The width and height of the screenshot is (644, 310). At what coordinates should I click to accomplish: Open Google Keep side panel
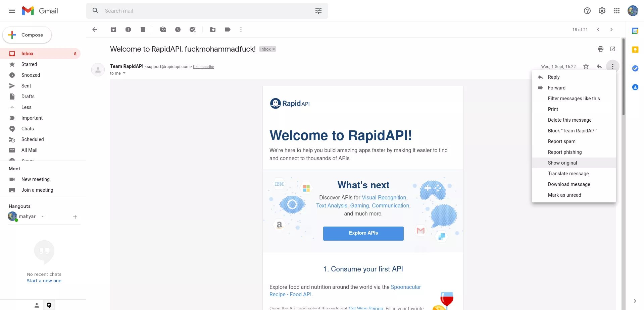[635, 50]
